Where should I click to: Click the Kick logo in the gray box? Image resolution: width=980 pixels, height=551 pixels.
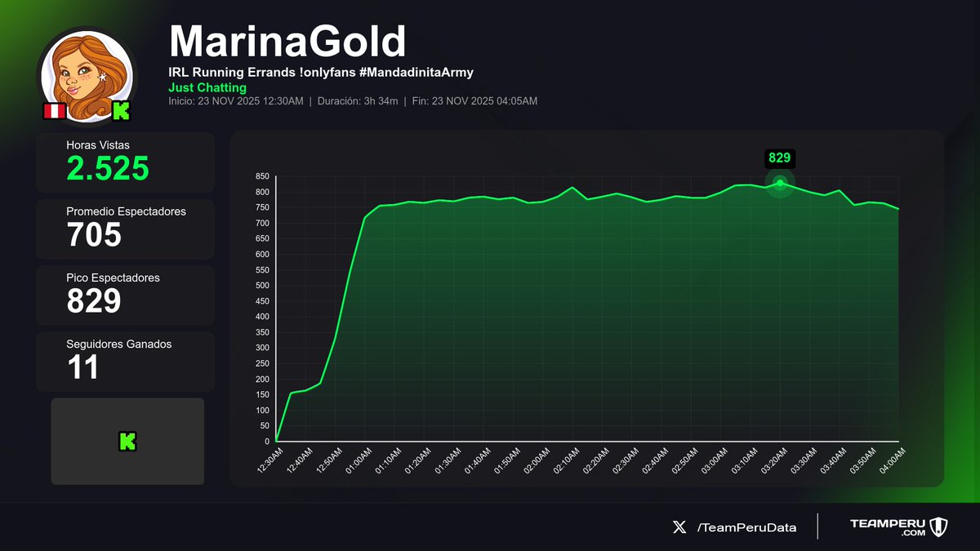coord(127,442)
